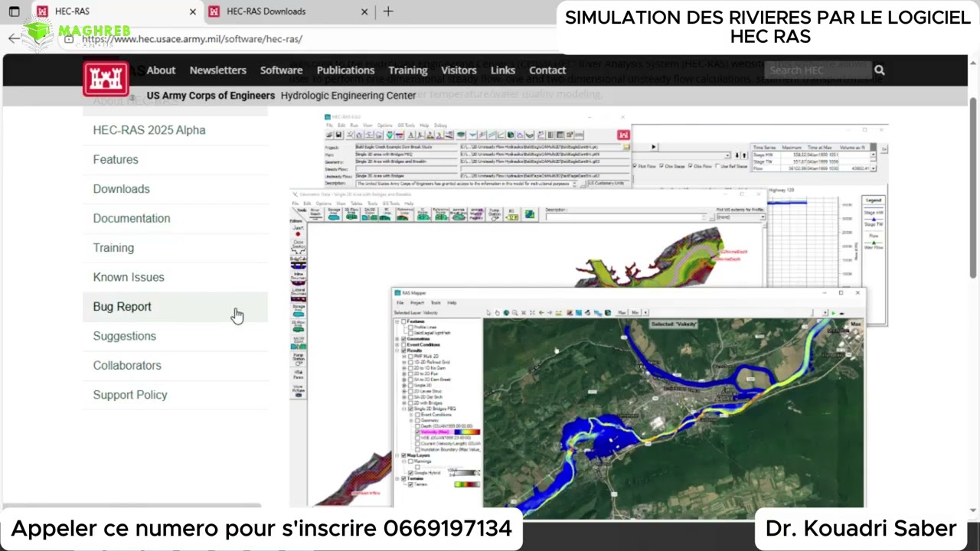Viewport: 980px width, 551px height.
Task: Open Tools menu in RAS Mapper window
Action: pyautogui.click(x=436, y=303)
